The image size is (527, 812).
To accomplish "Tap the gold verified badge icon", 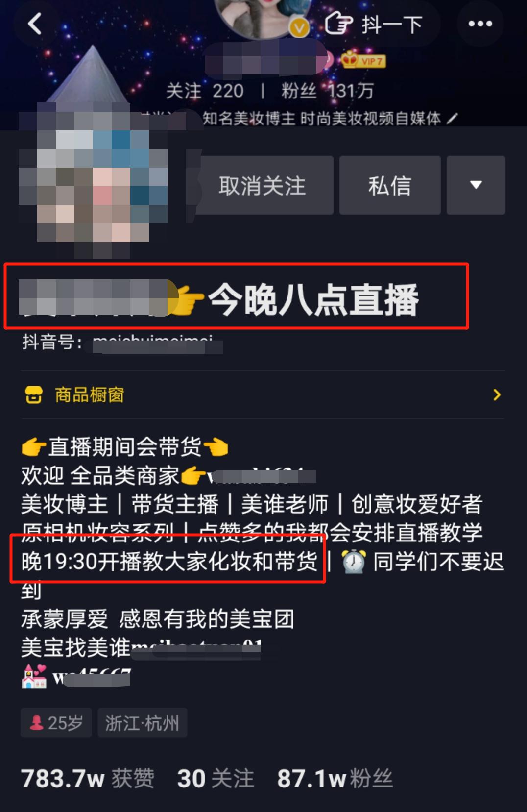I will pos(299,27).
